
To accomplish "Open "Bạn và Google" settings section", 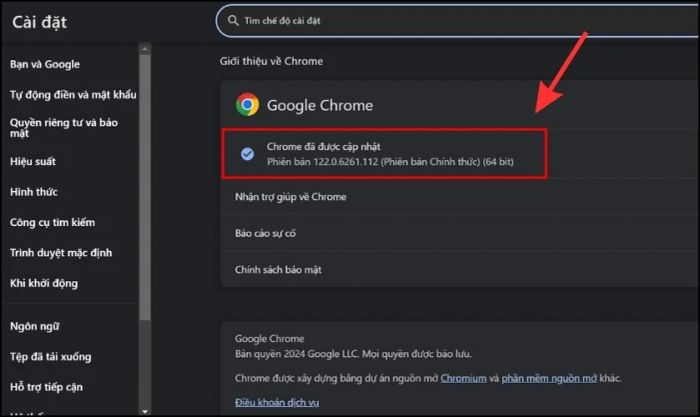I will (x=45, y=64).
